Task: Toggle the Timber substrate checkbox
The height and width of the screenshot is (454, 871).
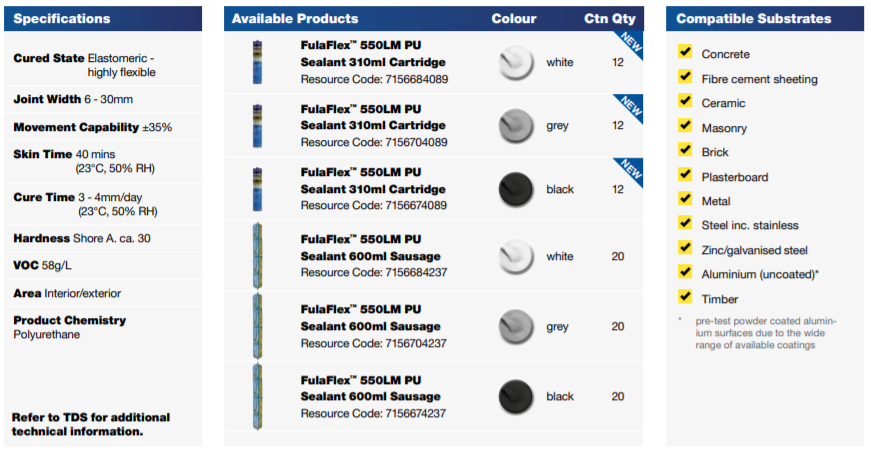Action: point(685,296)
